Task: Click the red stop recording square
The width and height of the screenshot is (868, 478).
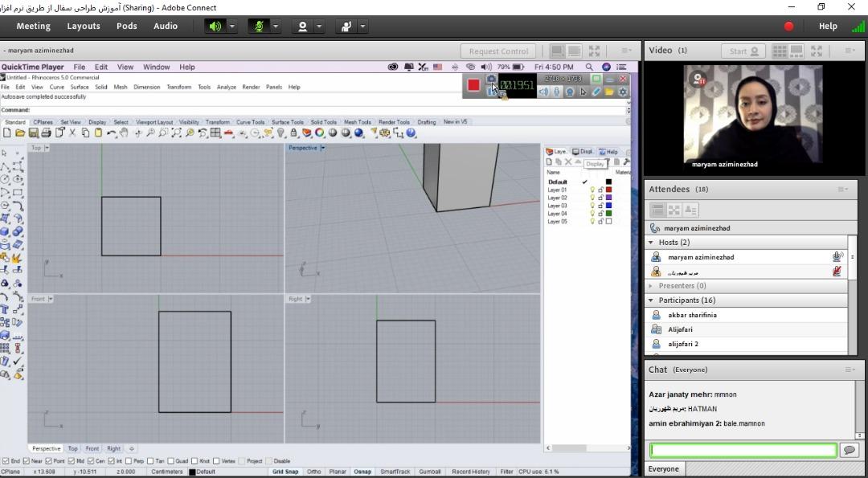Action: 473,85
